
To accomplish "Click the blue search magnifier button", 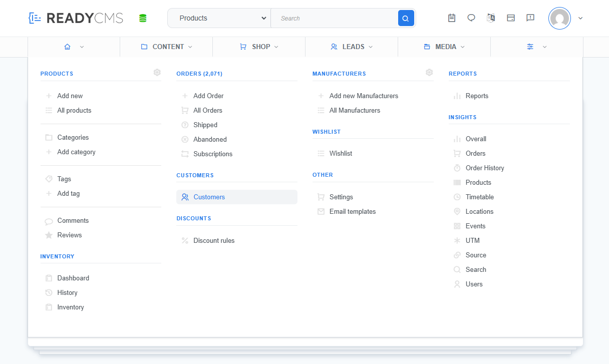I will tap(406, 19).
